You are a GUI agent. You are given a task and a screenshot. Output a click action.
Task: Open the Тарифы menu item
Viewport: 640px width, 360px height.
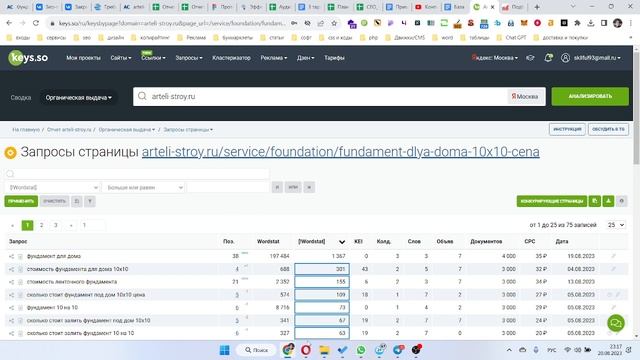pyautogui.click(x=334, y=58)
